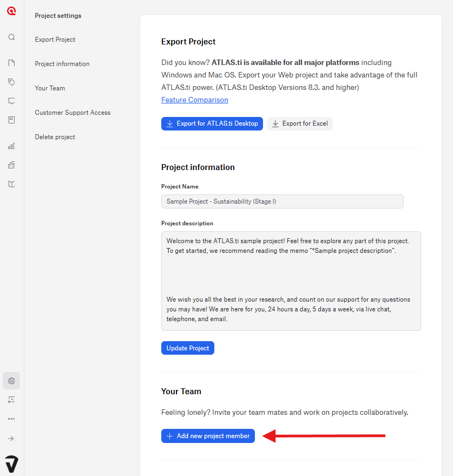
Task: Open the open-book icon in sidebar
Action: (x=11, y=184)
